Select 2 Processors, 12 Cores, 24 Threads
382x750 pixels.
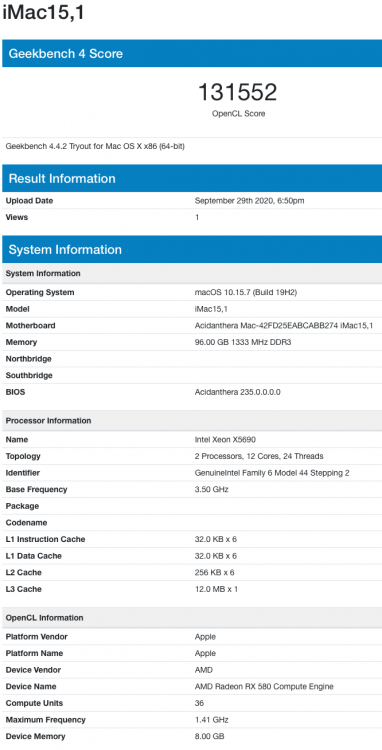pos(259,456)
